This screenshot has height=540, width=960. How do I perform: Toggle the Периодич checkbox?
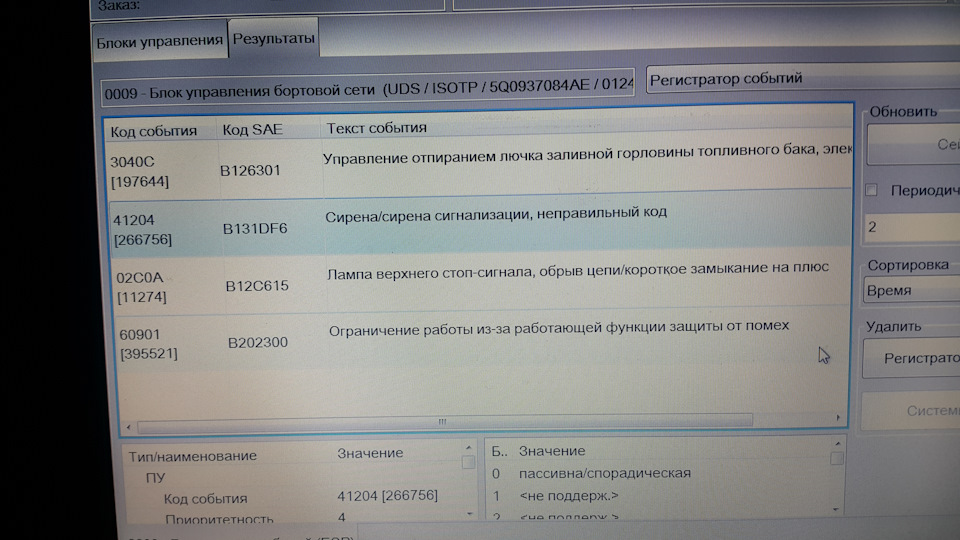[x=871, y=190]
